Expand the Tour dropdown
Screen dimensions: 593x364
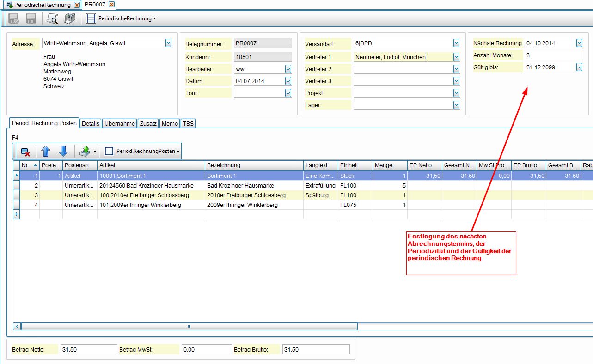(x=288, y=93)
